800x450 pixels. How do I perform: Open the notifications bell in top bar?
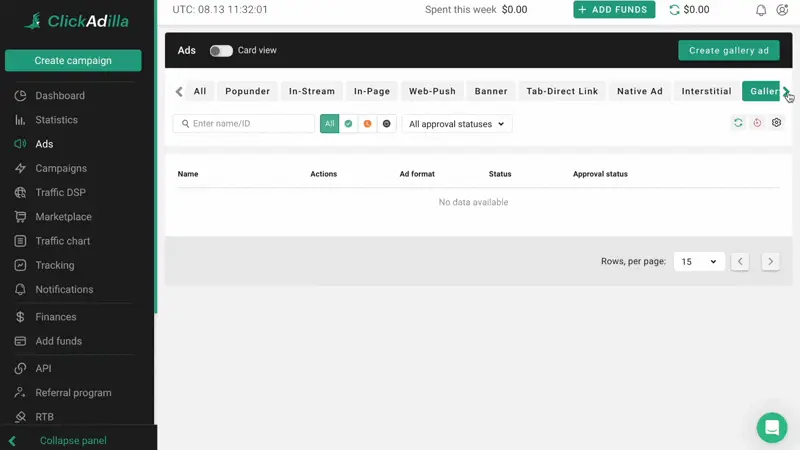click(761, 10)
